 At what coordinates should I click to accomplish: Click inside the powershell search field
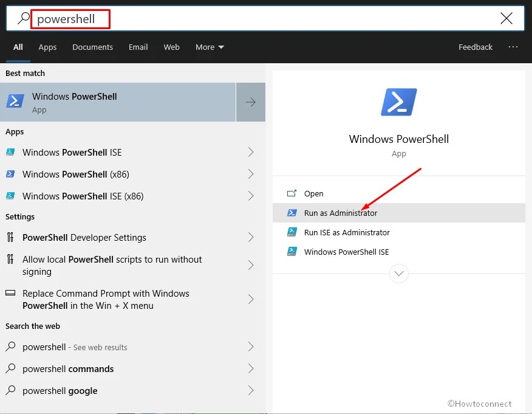click(x=70, y=19)
